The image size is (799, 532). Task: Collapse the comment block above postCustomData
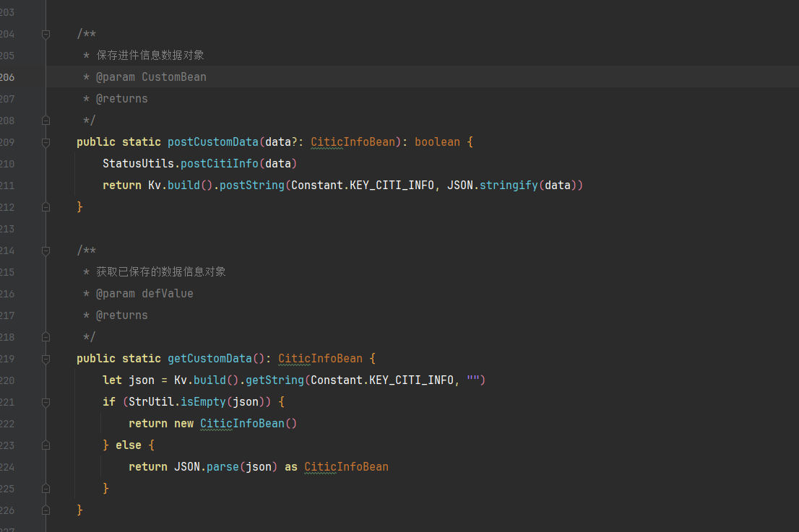point(46,34)
